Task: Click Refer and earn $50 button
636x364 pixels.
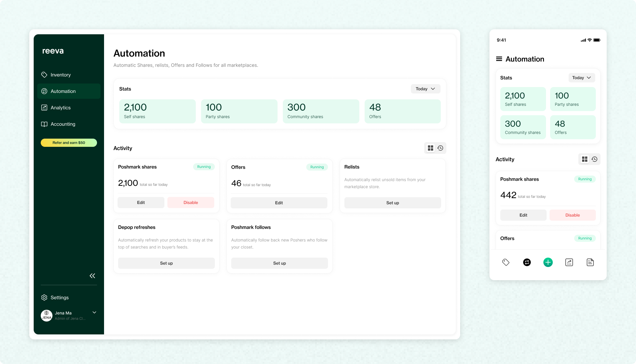Action: click(x=69, y=143)
